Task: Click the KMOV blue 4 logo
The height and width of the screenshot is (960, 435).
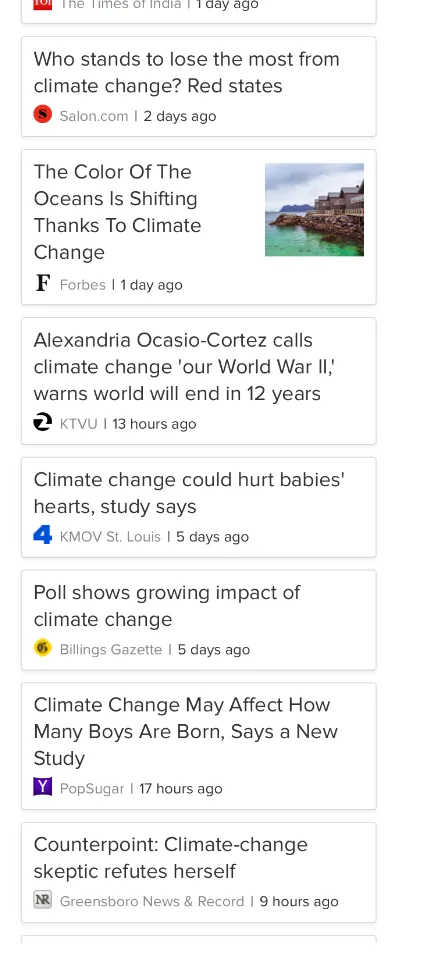Action: pos(42,534)
